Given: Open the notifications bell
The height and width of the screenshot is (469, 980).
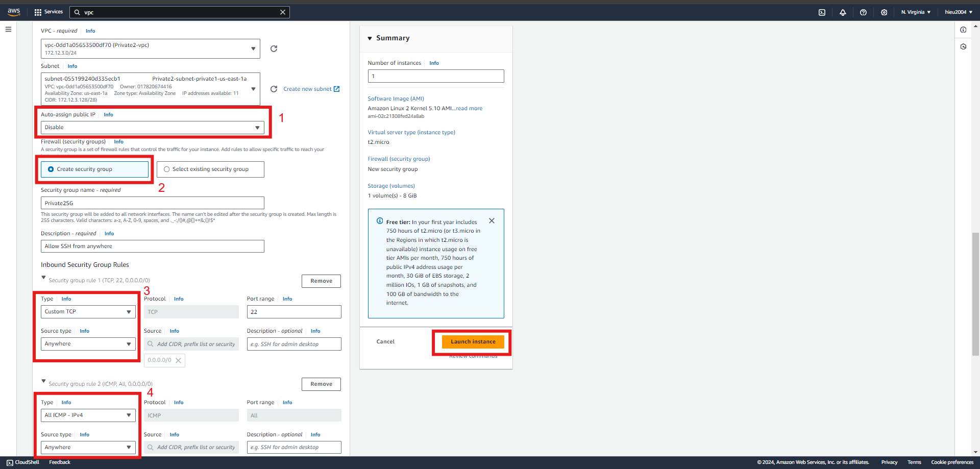Looking at the screenshot, I should pyautogui.click(x=843, y=12).
